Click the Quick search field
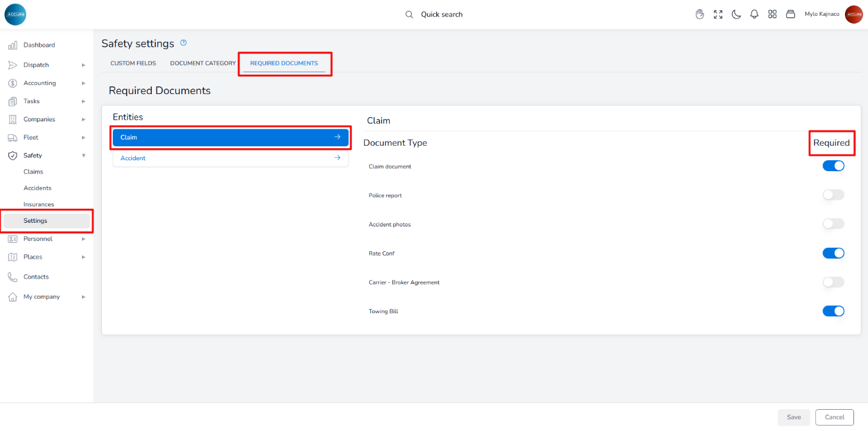 click(441, 15)
